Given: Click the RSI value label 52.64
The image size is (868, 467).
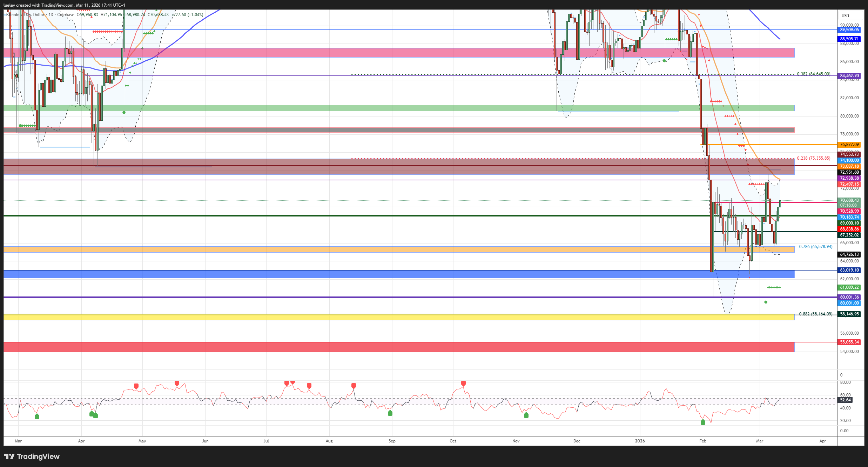Looking at the screenshot, I should tap(845, 400).
